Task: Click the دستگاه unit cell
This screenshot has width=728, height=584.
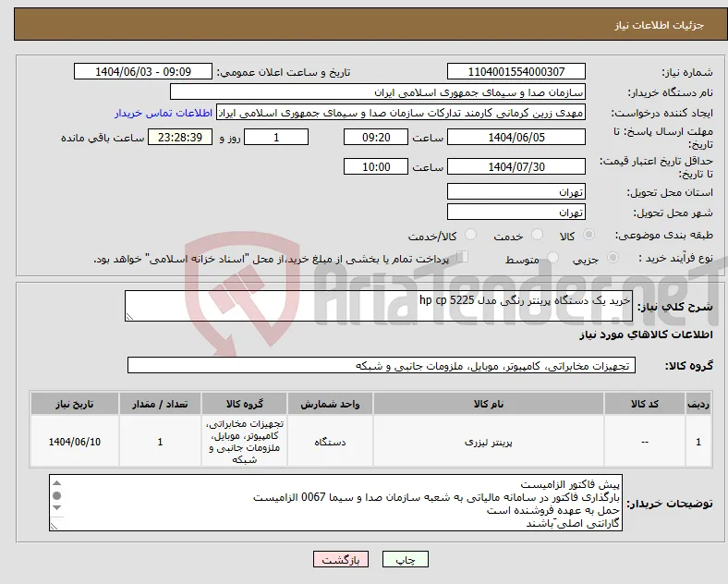Action: tap(330, 442)
